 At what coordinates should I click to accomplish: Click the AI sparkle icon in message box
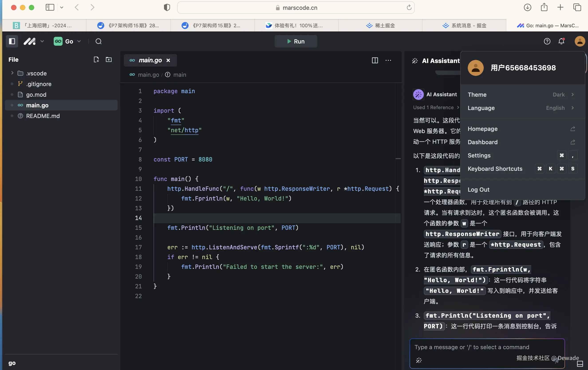coord(419,360)
